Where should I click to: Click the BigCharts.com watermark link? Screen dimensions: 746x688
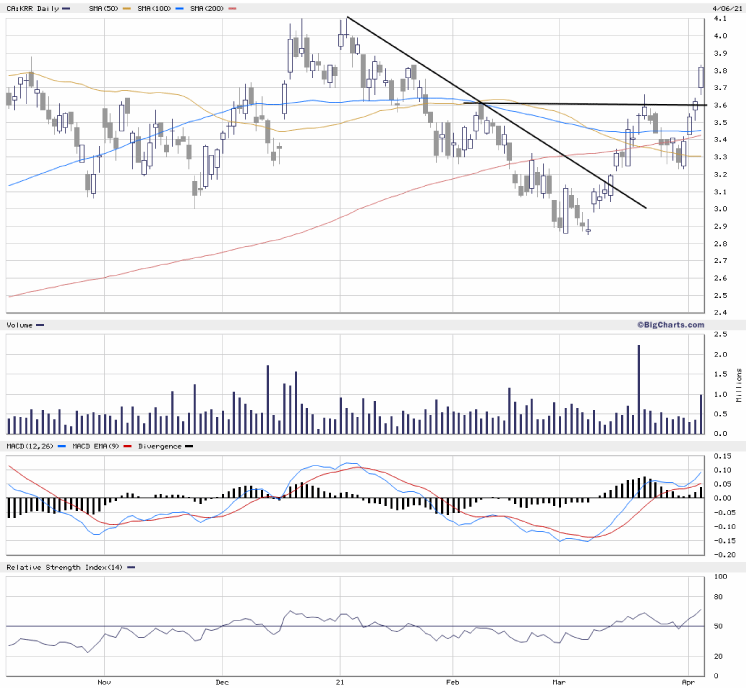[x=669, y=325]
